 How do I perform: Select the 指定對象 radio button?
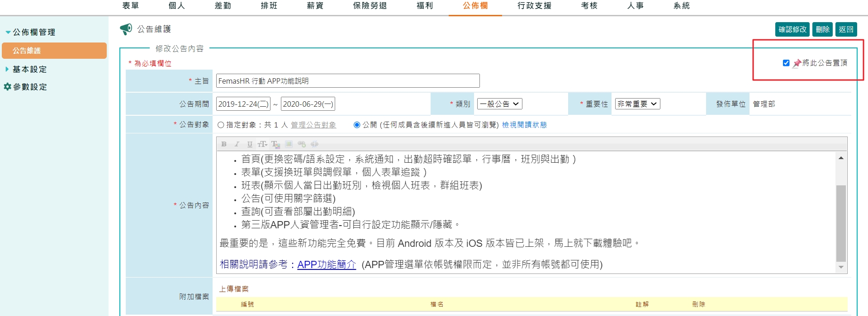[x=221, y=125]
